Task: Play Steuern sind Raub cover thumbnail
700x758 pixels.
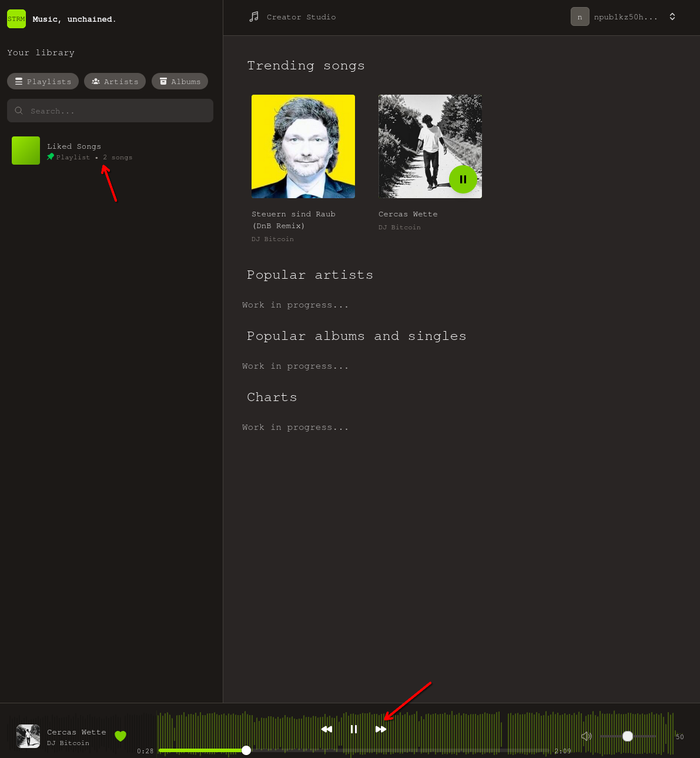Action: coord(303,146)
